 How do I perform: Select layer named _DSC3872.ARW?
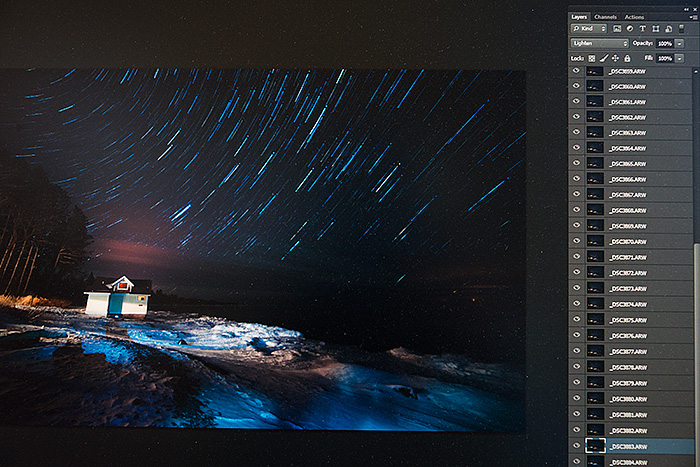[628, 273]
